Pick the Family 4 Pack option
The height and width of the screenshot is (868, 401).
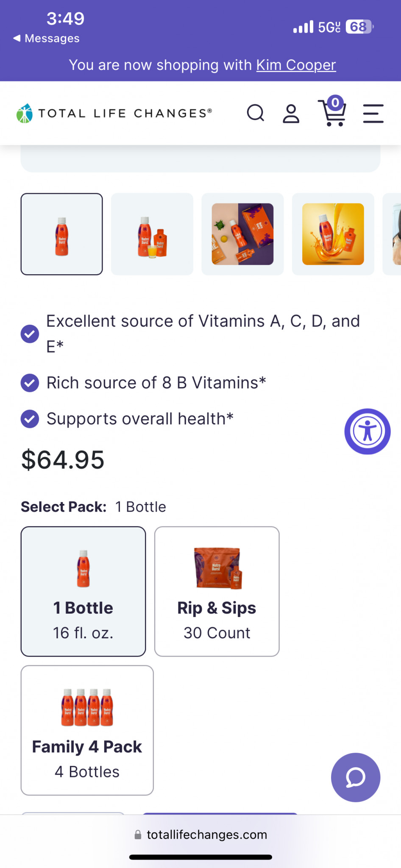point(87,730)
